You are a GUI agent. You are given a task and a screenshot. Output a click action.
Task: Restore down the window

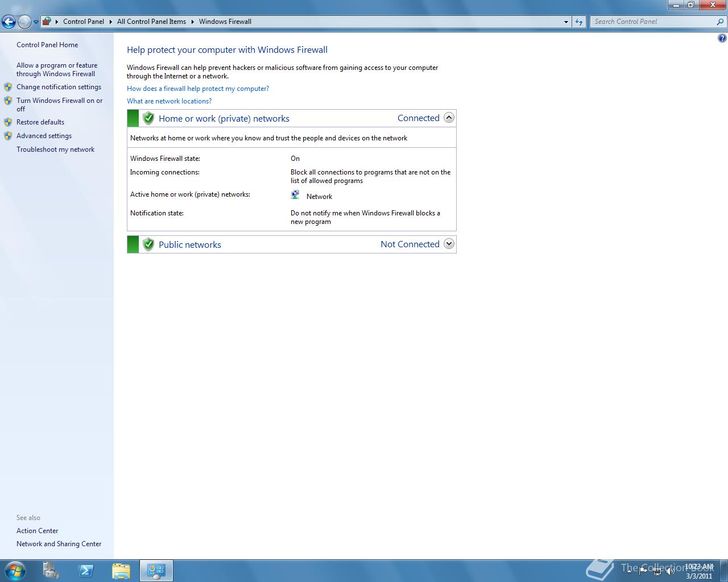point(691,5)
